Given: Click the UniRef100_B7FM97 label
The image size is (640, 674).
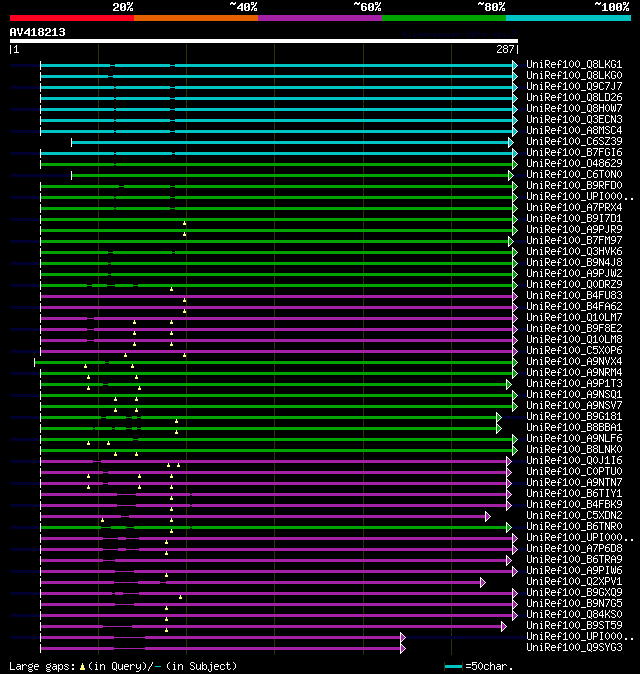Looking at the screenshot, I should pyautogui.click(x=574, y=241).
